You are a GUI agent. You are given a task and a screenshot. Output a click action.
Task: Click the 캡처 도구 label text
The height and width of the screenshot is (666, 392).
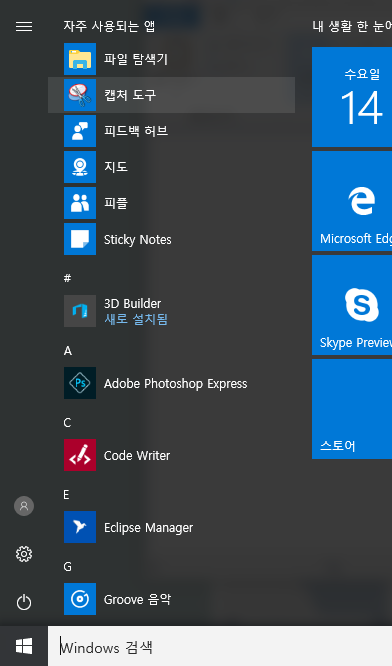tap(130, 95)
